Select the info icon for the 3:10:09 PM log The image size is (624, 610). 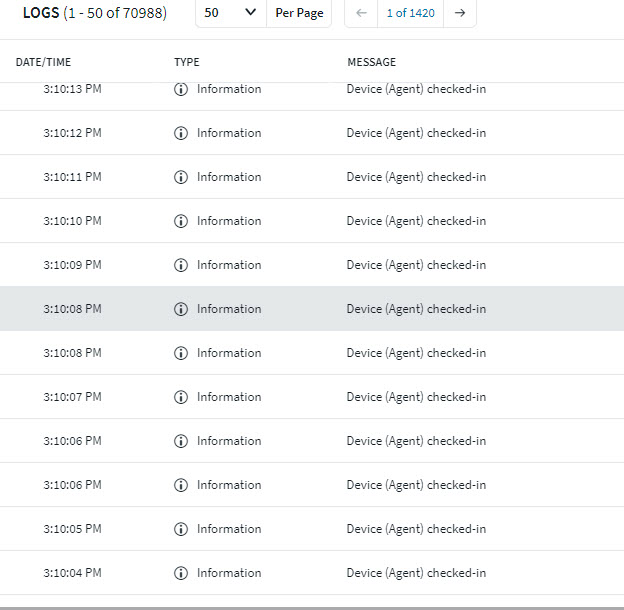[x=181, y=265]
